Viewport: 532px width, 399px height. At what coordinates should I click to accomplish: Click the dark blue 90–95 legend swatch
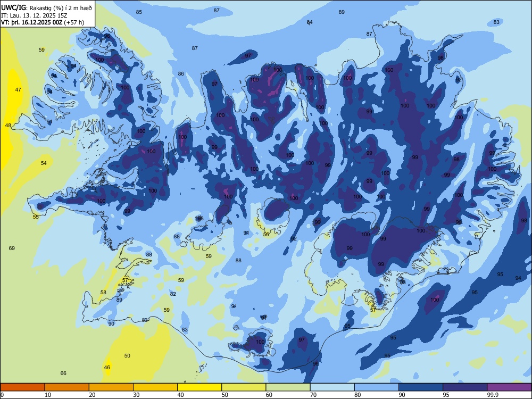click(x=421, y=387)
